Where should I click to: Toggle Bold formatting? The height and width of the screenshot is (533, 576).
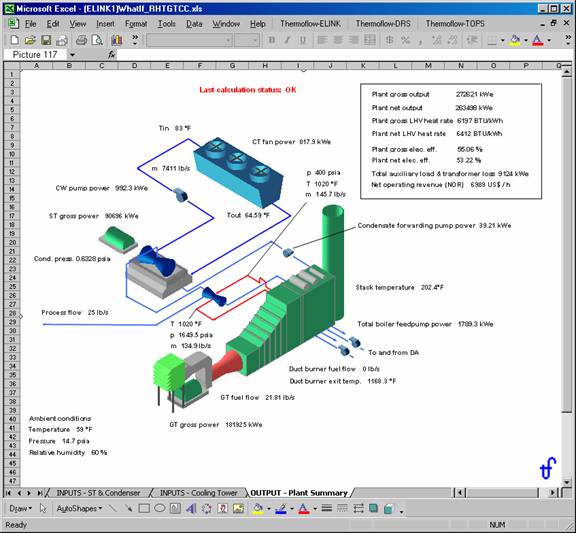[x=272, y=40]
